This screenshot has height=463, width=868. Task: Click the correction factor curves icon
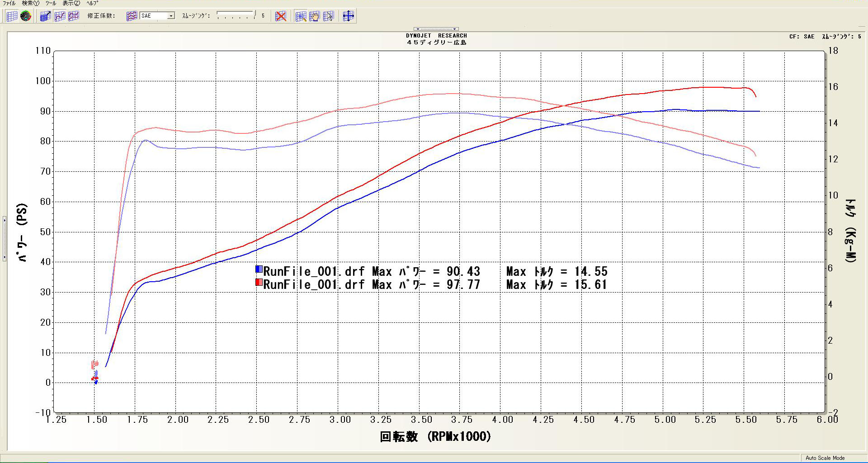point(132,16)
